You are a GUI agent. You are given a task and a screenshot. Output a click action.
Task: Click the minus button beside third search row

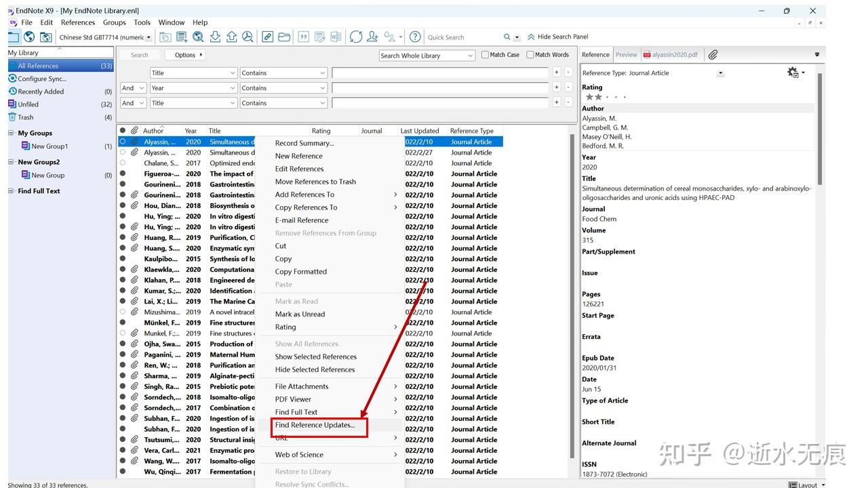tap(568, 102)
